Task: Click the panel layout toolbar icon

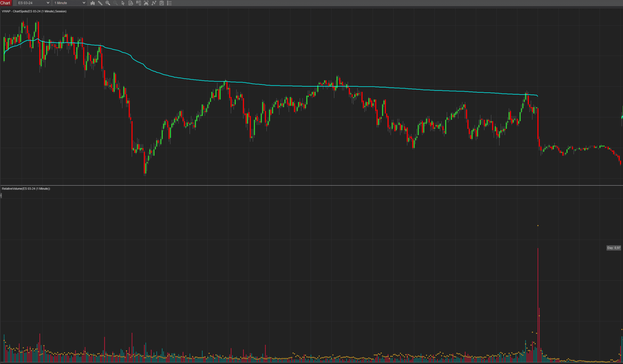Action: (x=138, y=3)
